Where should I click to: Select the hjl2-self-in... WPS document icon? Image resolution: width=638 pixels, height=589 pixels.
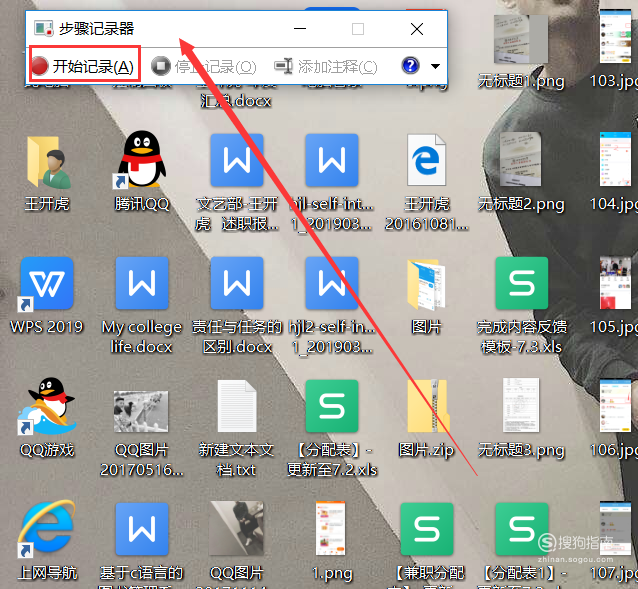click(332, 283)
